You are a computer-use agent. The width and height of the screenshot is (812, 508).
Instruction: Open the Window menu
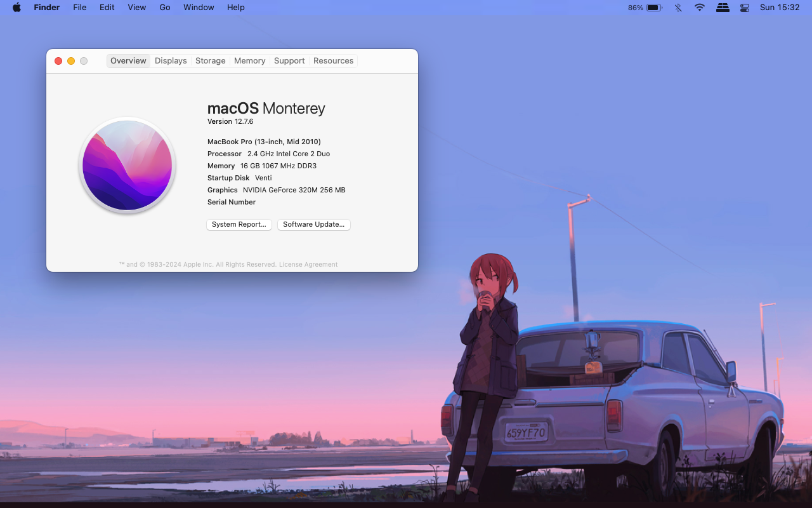click(x=199, y=8)
